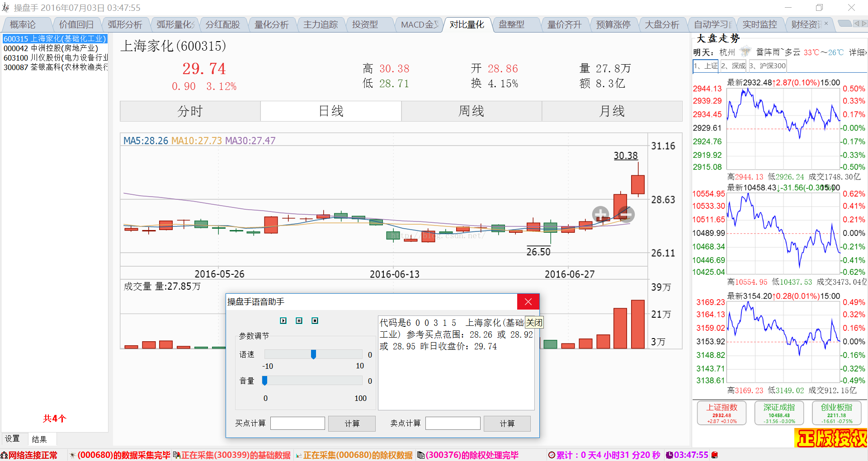
Task: Switch to the 分红配股 tab
Action: click(222, 24)
